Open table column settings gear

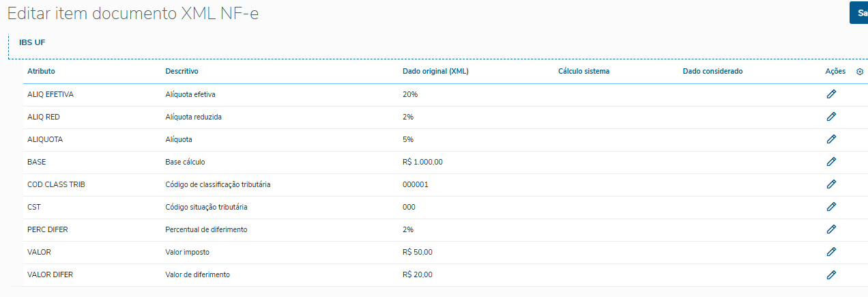(x=860, y=72)
